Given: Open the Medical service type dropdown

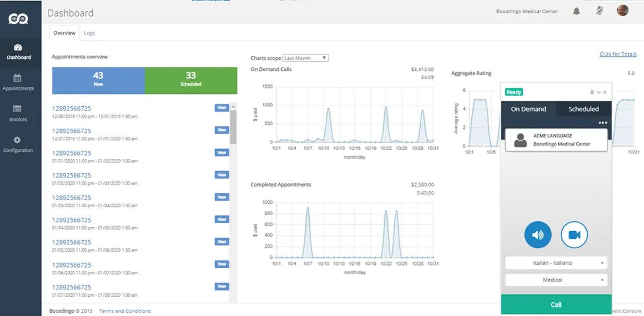Looking at the screenshot, I should [x=556, y=280].
